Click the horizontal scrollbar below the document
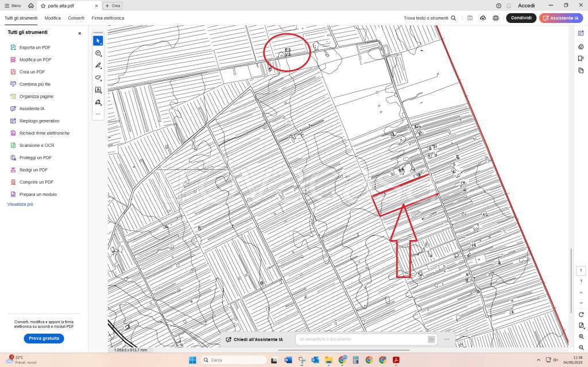This screenshot has width=588, height=367. point(344,350)
